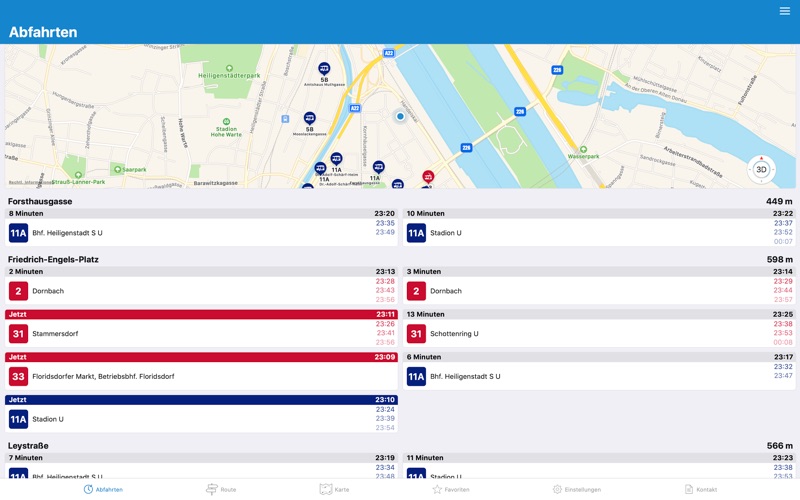Tap the 449 m distance label

coord(779,202)
